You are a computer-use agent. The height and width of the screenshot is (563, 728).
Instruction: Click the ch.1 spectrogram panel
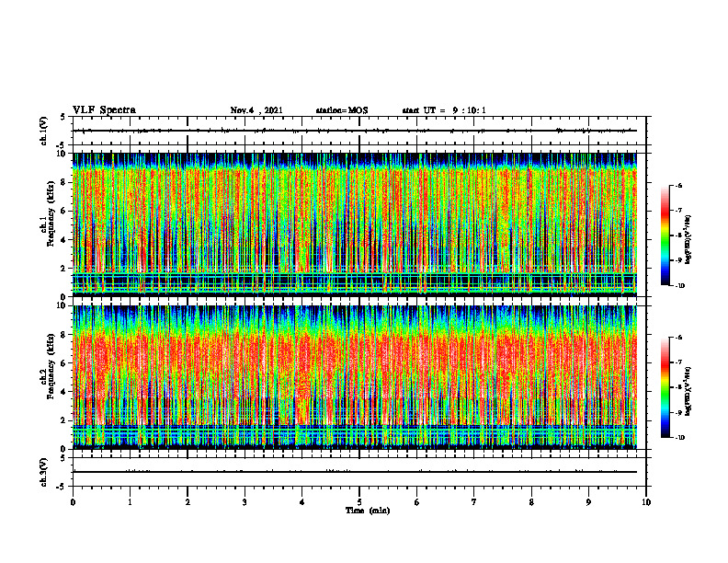point(355,224)
